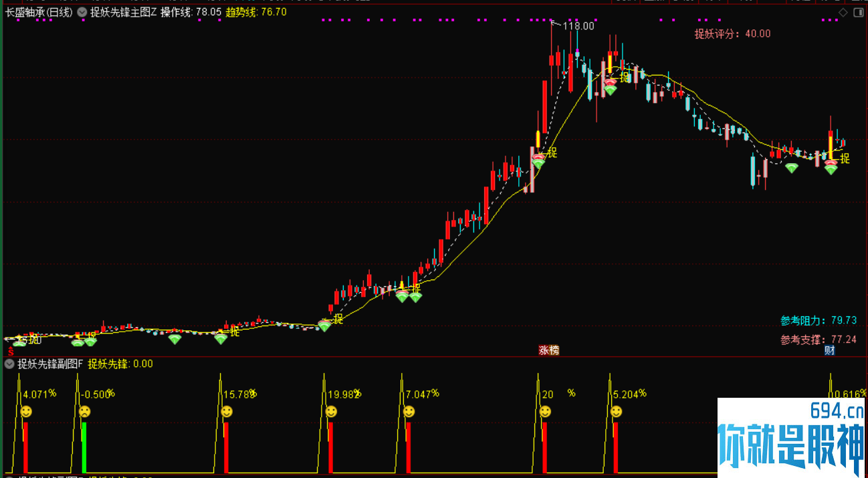This screenshot has width=868, height=478.
Task: Click the green diamond below the 捉 near the 118.00 peak
Action: 610,90
